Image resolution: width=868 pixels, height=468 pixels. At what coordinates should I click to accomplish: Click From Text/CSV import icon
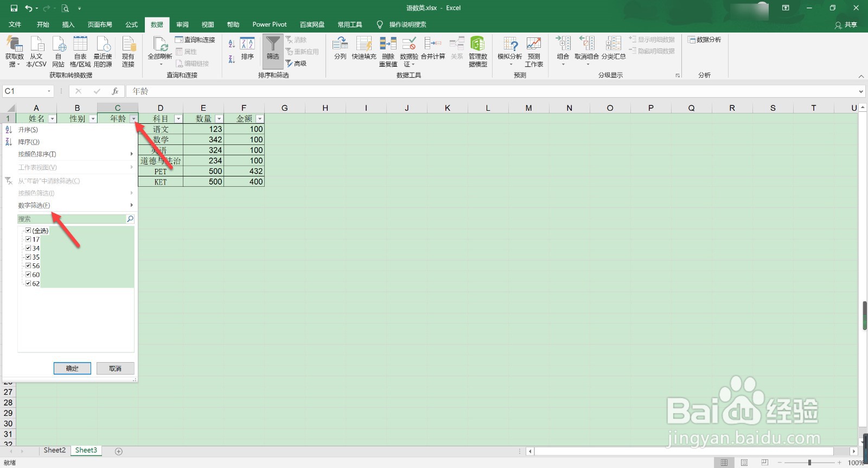coord(36,44)
